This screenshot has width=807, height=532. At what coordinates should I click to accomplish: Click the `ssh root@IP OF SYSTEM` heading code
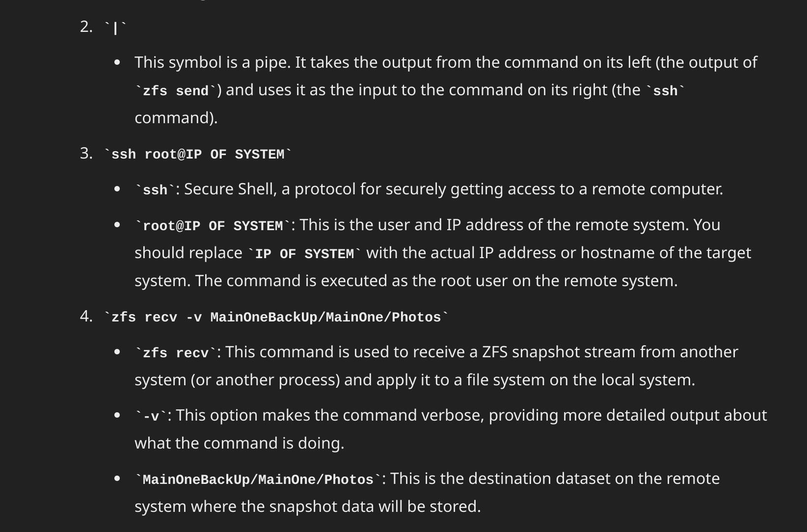point(198,154)
